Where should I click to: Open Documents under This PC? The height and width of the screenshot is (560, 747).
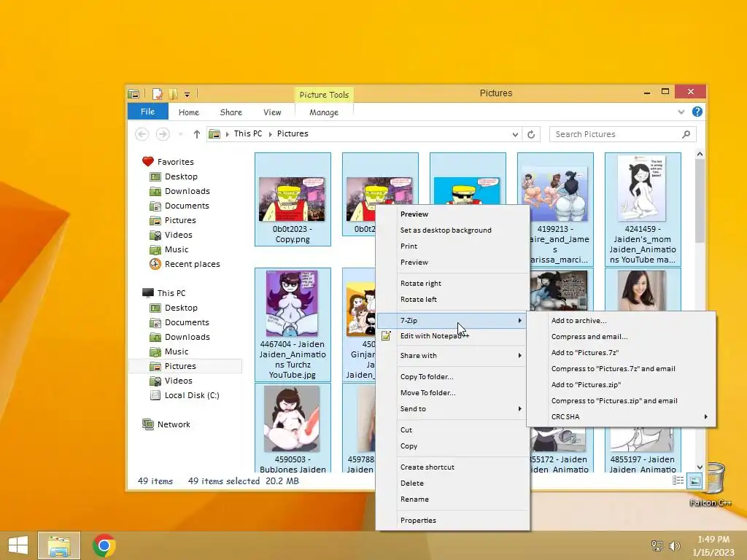point(179,322)
